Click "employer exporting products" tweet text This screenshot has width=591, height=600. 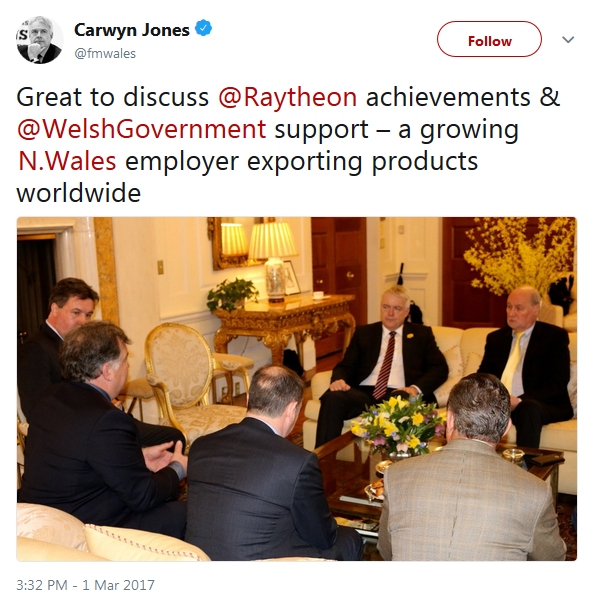tap(302, 161)
